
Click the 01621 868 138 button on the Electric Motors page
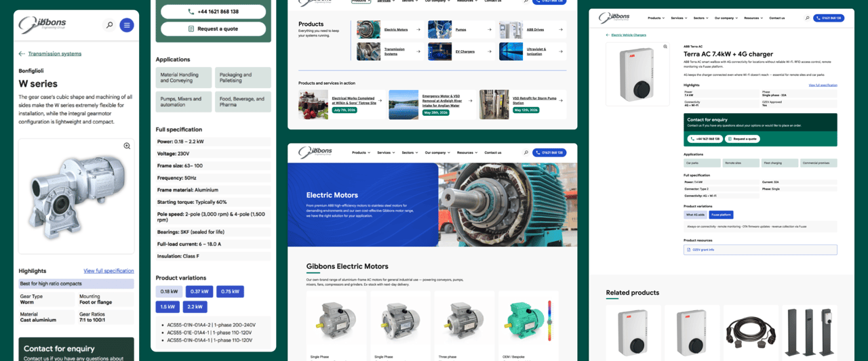pyautogui.click(x=549, y=152)
